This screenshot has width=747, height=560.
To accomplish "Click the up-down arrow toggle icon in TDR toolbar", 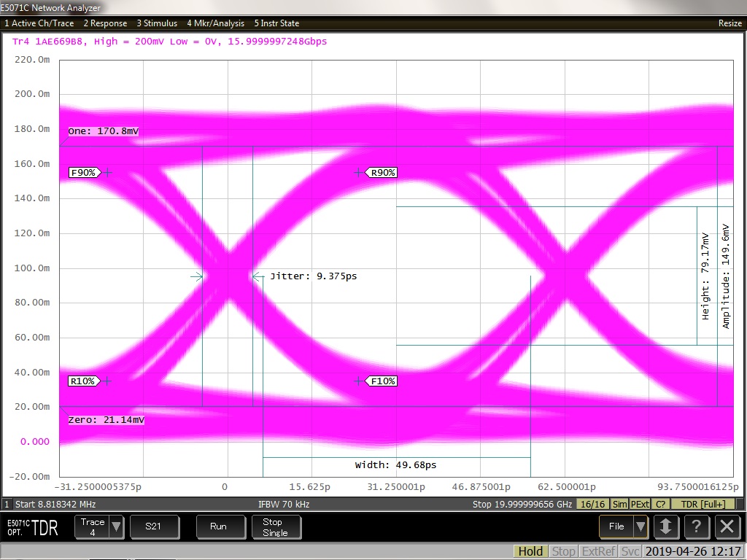I will pos(665,526).
